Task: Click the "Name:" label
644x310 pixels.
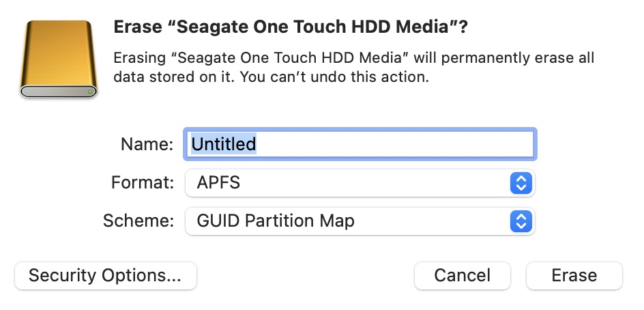Action: point(147,145)
